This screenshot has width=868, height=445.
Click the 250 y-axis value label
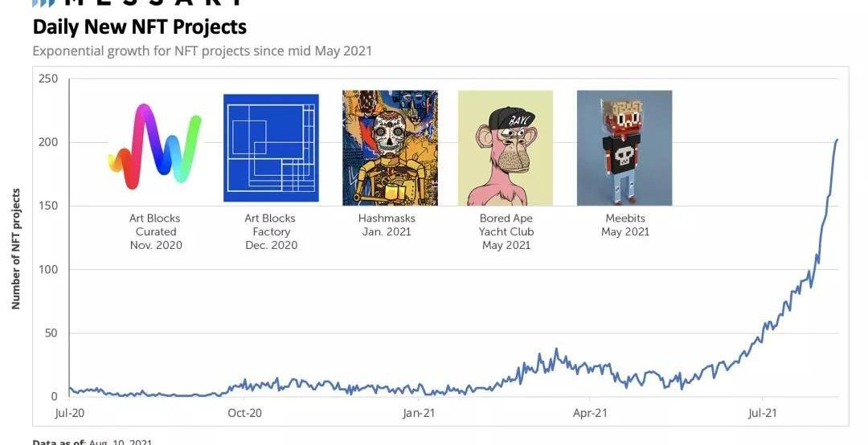tap(48, 79)
